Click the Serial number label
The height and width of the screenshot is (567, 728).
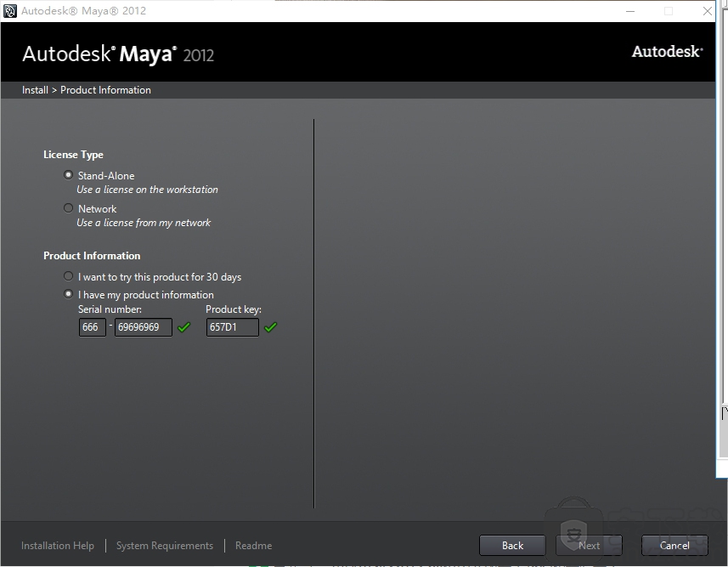(110, 309)
